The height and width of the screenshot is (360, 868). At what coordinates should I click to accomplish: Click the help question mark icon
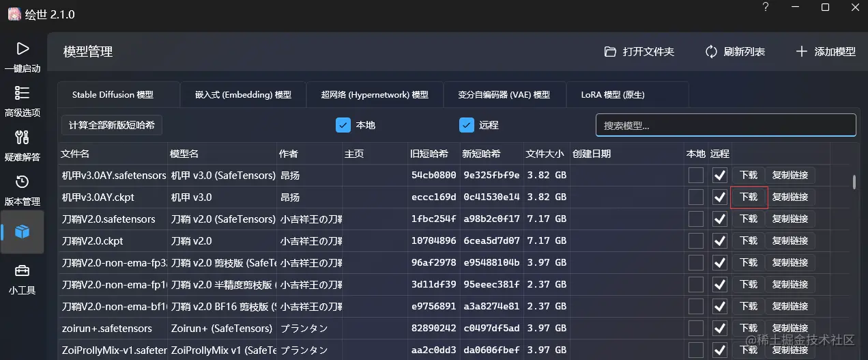(x=766, y=8)
